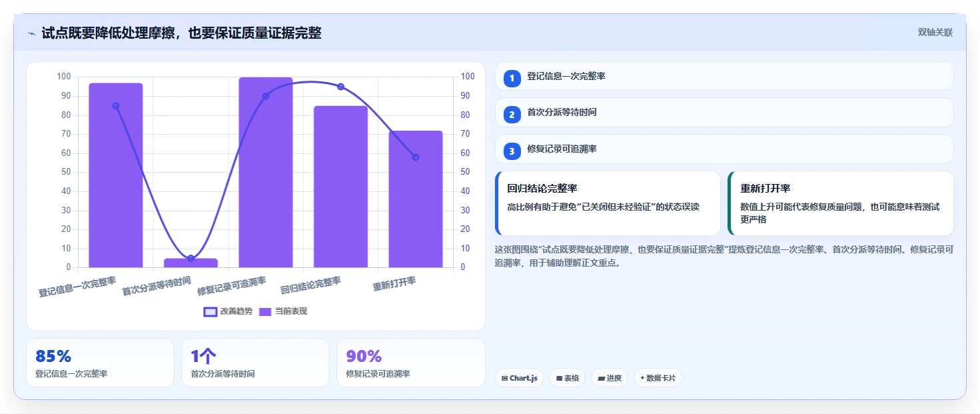
Task: Toggle the 当前表现 legend item
Action: pos(283,311)
